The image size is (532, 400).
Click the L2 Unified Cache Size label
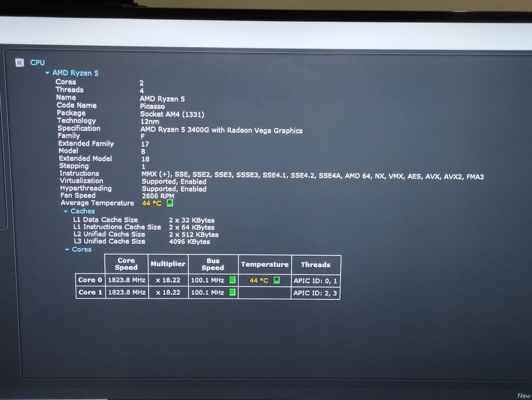tap(109, 234)
